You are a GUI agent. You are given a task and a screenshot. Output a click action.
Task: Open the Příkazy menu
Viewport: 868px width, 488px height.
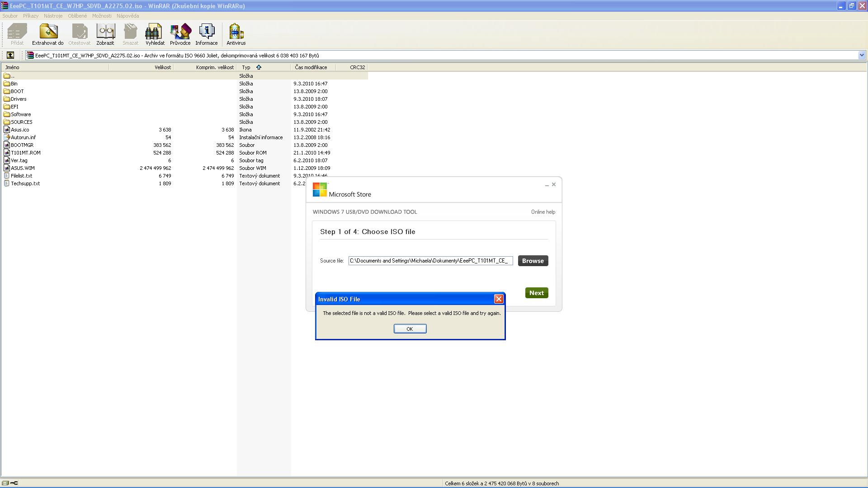[31, 16]
